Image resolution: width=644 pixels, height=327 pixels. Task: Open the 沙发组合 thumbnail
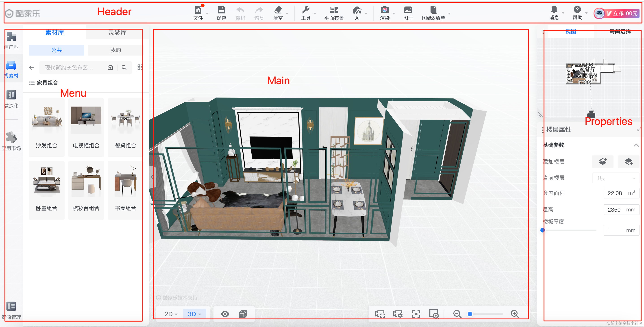pyautogui.click(x=46, y=128)
